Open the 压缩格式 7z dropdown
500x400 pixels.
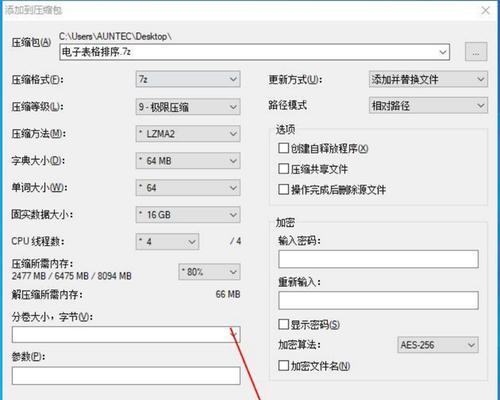(x=188, y=79)
